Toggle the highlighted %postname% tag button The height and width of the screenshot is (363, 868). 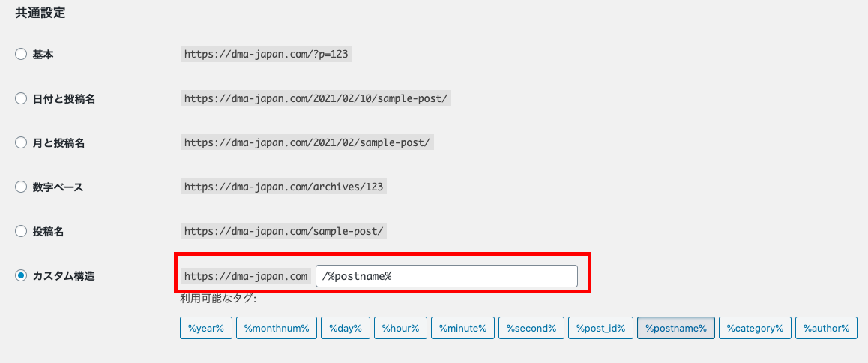tap(676, 328)
